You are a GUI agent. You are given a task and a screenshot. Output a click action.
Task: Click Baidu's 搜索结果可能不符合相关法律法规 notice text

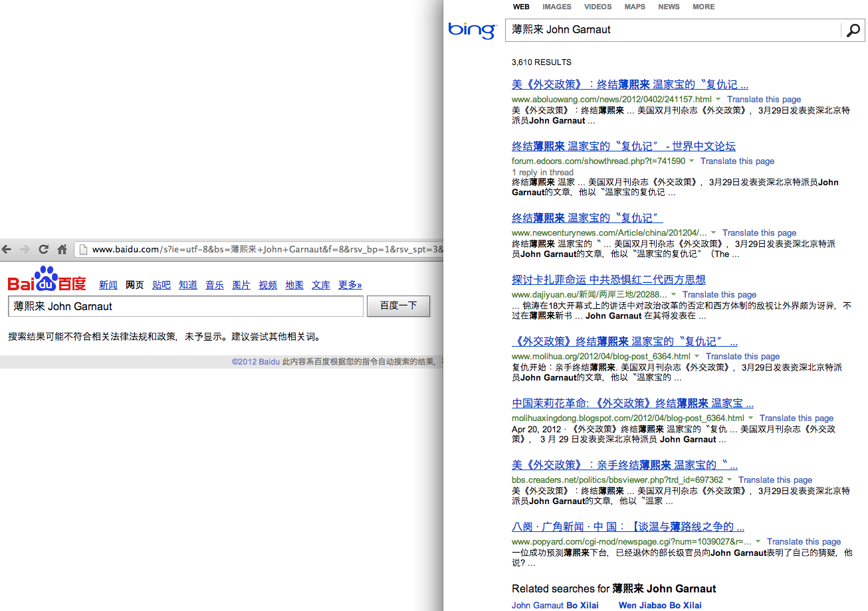tap(166, 337)
